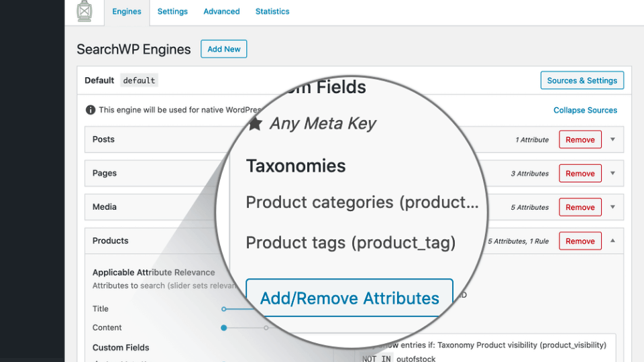The width and height of the screenshot is (644, 362).
Task: Click the Add/Remove Attributes button
Action: click(350, 298)
